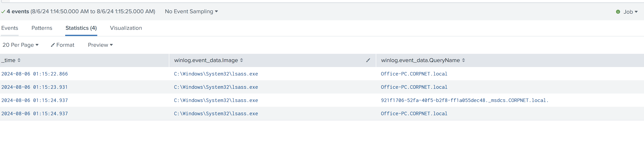Click Office-PC.CORPNET.local in the 01:15:23.931 row
Screen dimensions: 644x150
click(x=414, y=87)
